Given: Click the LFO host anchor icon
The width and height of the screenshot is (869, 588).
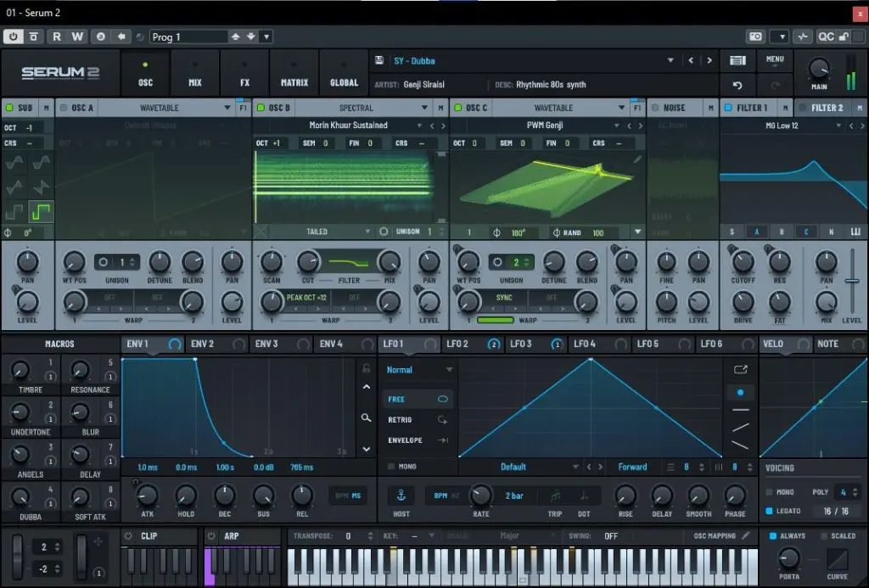Looking at the screenshot, I should click(x=401, y=495).
